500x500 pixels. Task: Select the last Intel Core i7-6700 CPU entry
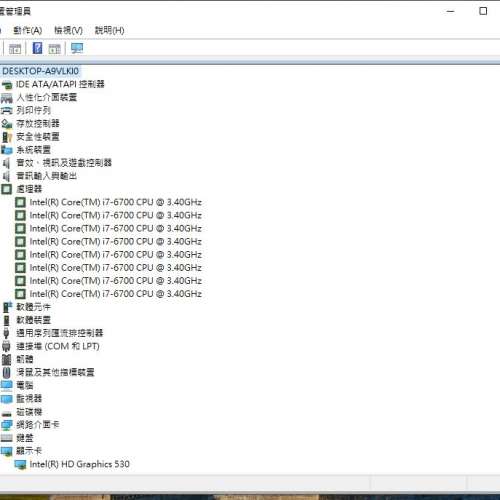(115, 294)
